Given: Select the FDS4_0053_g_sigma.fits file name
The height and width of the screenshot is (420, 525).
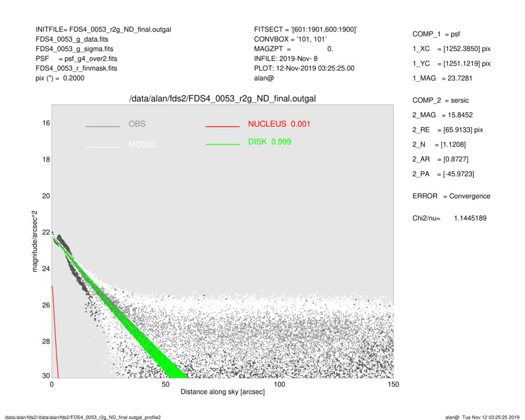Looking at the screenshot, I should [x=74, y=49].
